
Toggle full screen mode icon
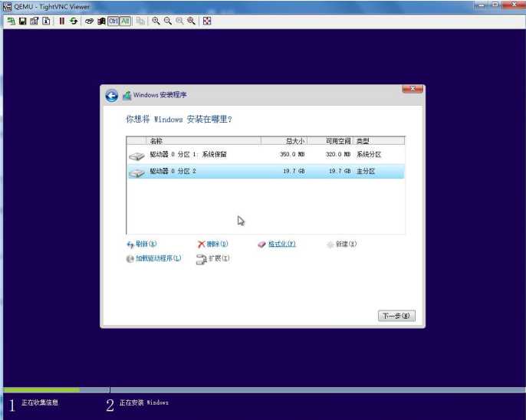coord(207,21)
